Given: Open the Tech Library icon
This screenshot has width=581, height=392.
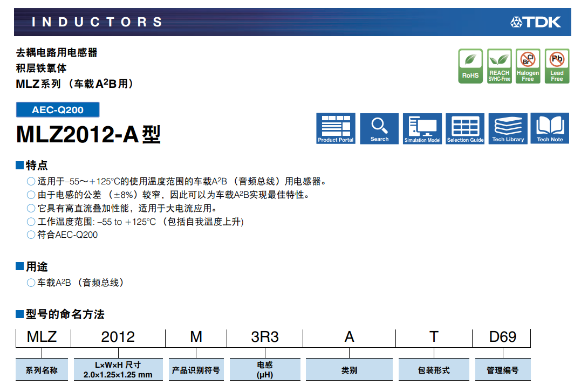Looking at the screenshot, I should [508, 128].
